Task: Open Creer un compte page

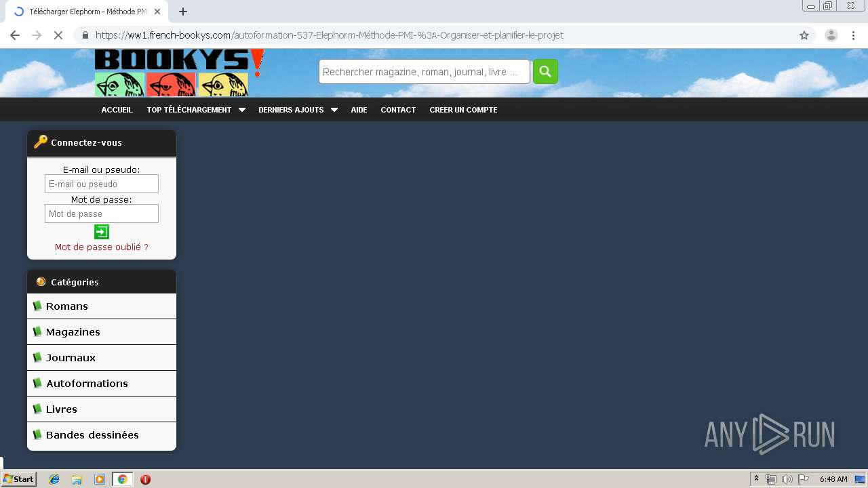Action: click(463, 110)
